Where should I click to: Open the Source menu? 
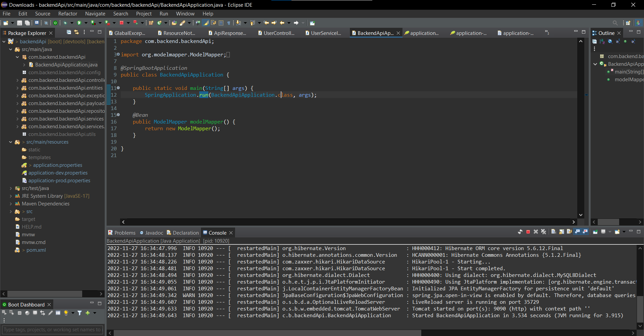(x=43, y=14)
